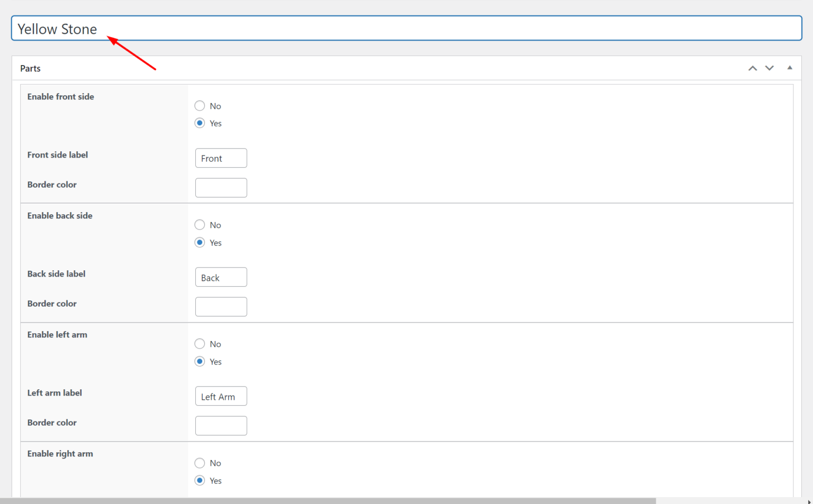Choose No for Enable back side

pyautogui.click(x=200, y=225)
